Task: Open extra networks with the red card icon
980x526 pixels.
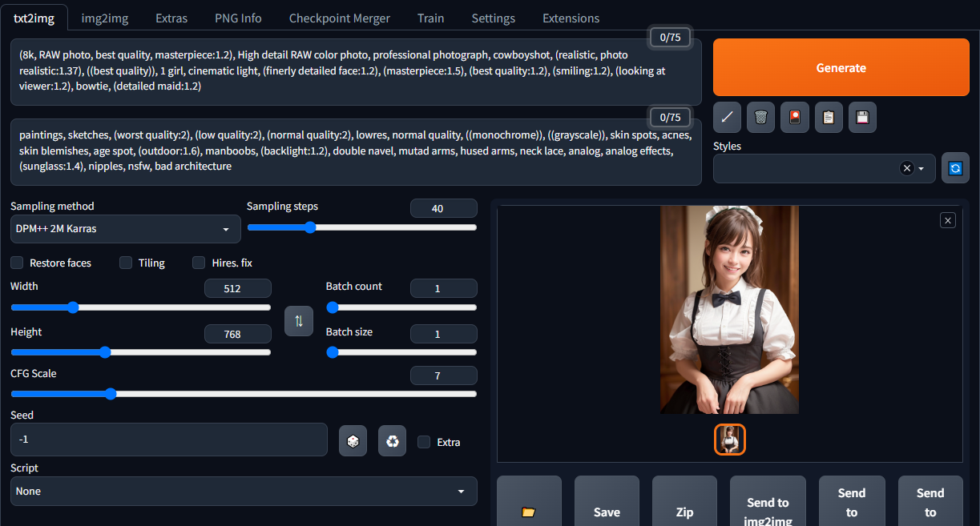Action: [794, 117]
